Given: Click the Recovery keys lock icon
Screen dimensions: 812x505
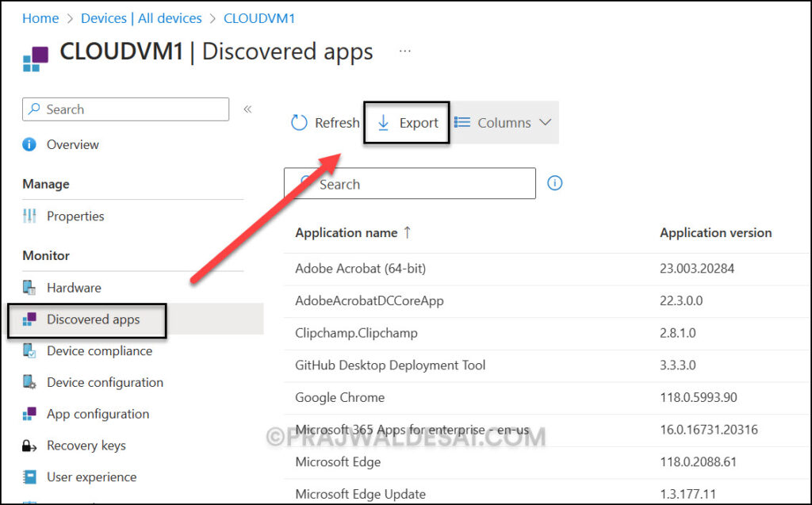Looking at the screenshot, I should (29, 446).
